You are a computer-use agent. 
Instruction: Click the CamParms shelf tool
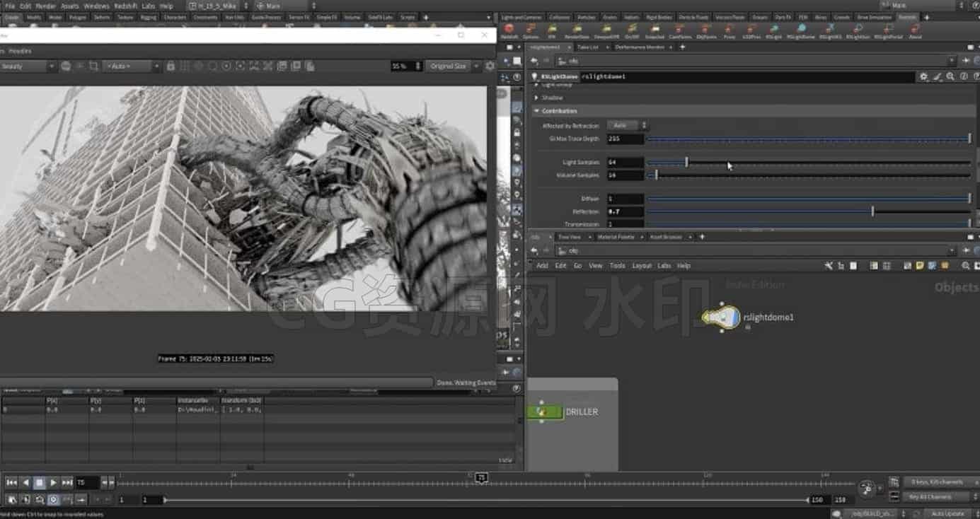click(680, 30)
